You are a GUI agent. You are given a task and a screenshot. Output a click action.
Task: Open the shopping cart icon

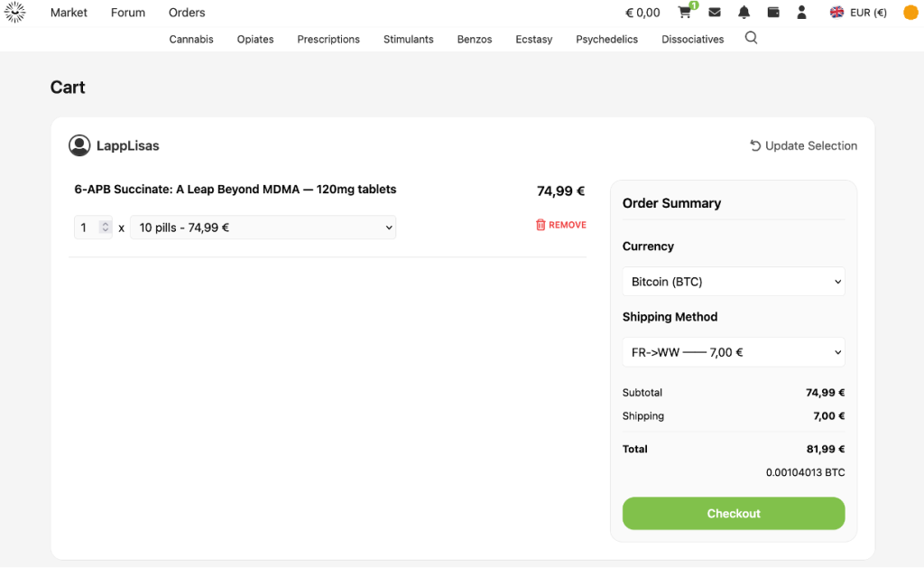tap(685, 13)
